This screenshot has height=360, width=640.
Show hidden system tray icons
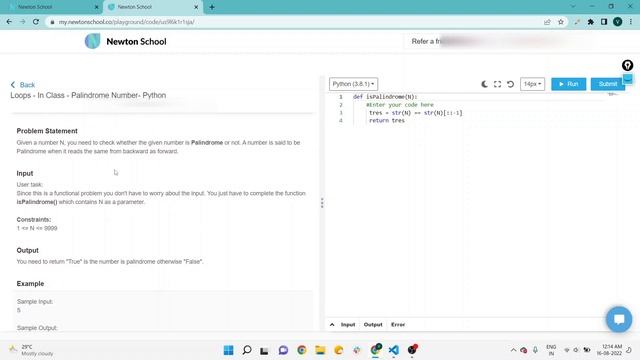pyautogui.click(x=513, y=350)
